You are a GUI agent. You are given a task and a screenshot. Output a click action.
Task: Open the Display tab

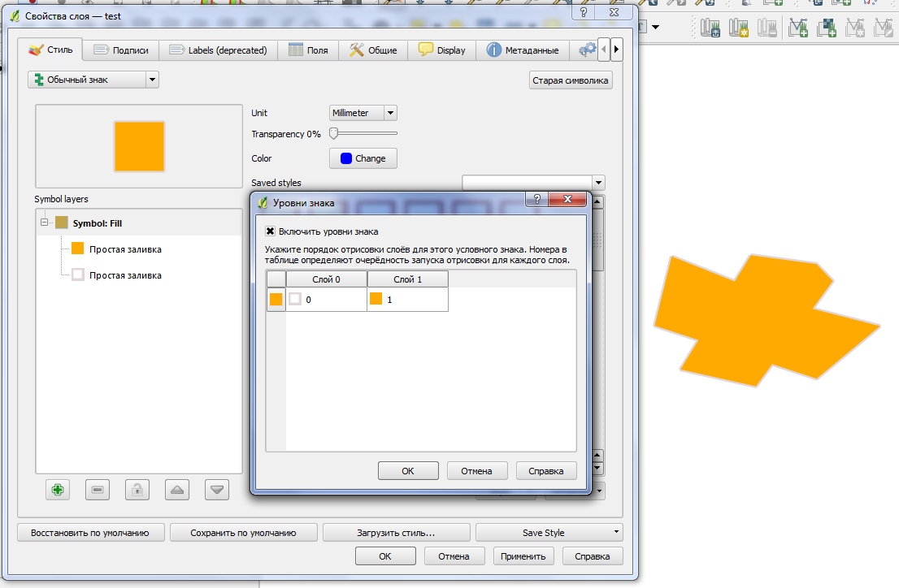tap(442, 50)
